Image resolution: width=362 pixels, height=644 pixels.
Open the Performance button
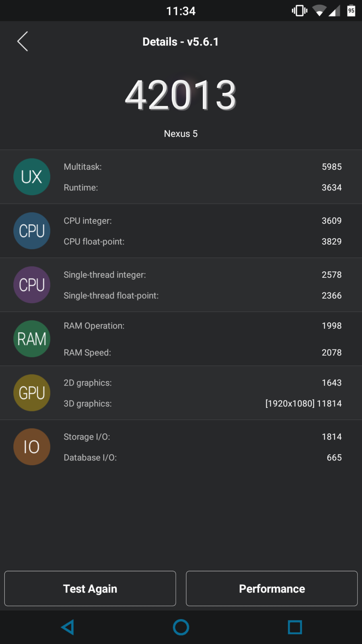271,588
